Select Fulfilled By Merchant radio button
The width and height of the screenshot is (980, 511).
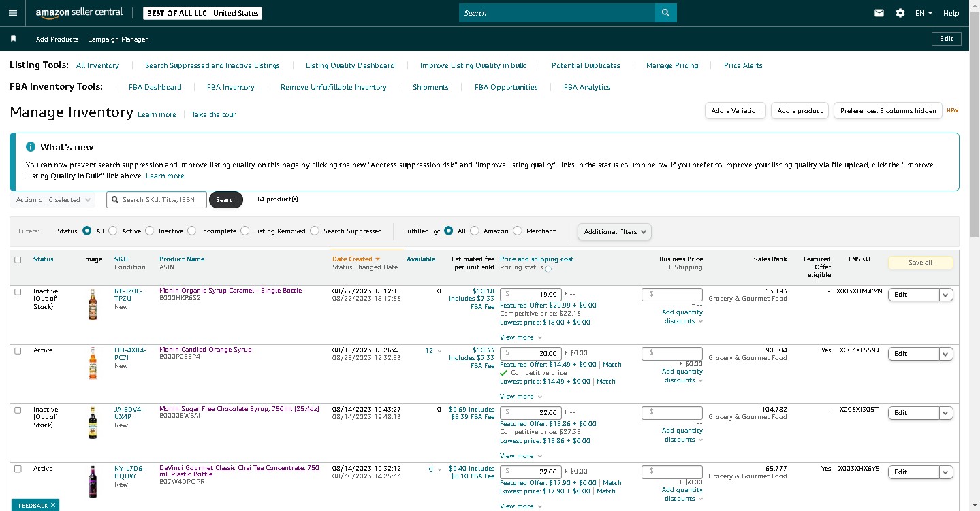pyautogui.click(x=518, y=231)
